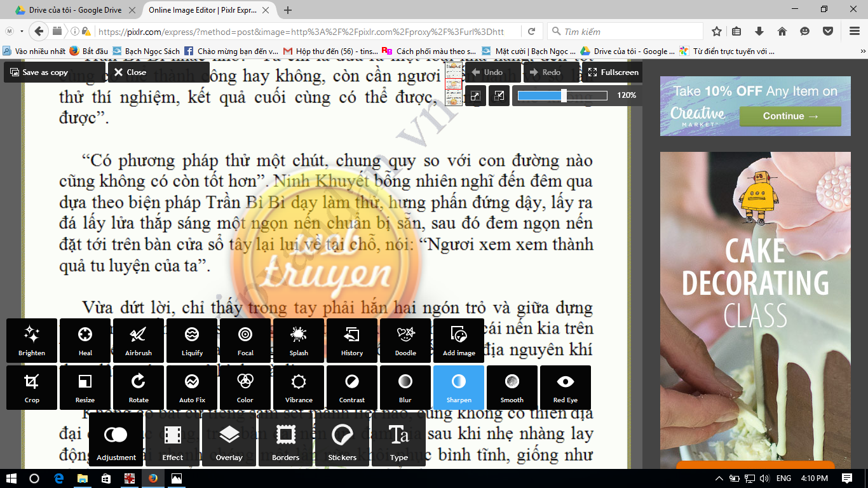Click the Save as copy button
The image size is (868, 488).
[x=39, y=72]
